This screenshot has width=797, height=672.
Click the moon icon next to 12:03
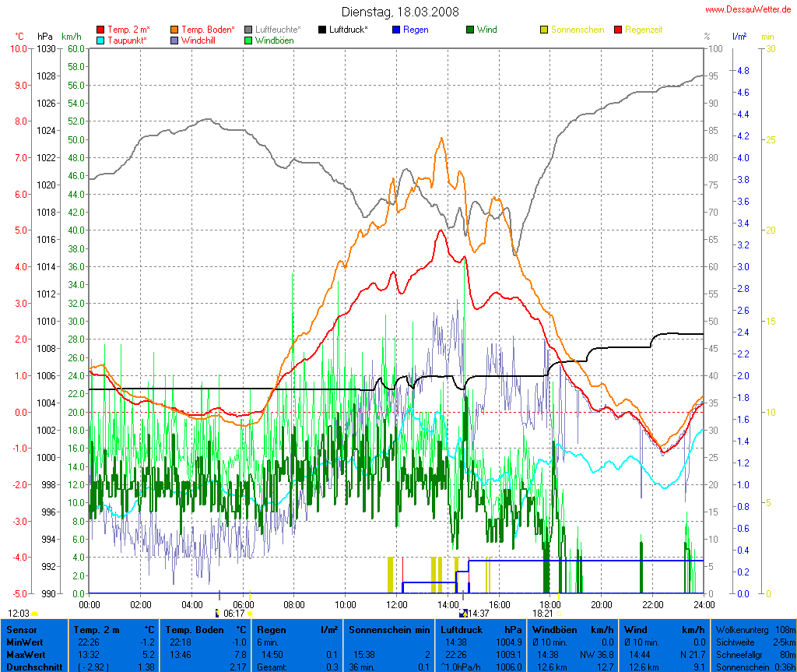(35, 614)
